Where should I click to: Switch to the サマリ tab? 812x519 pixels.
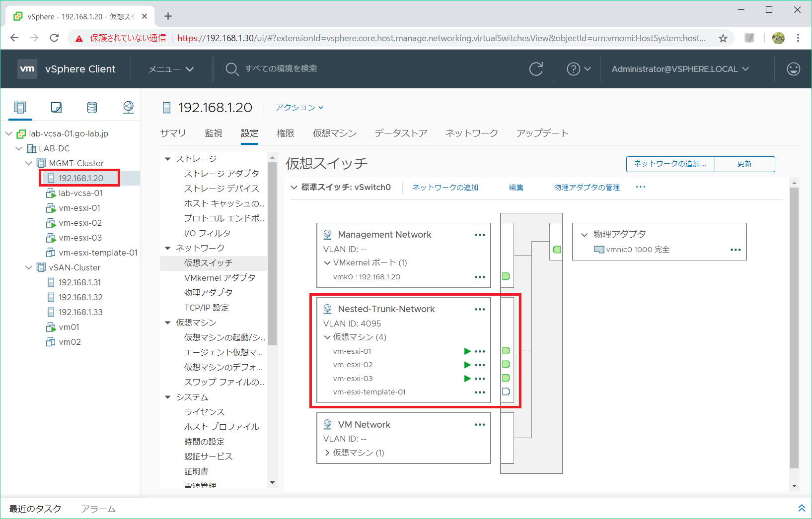pos(173,133)
